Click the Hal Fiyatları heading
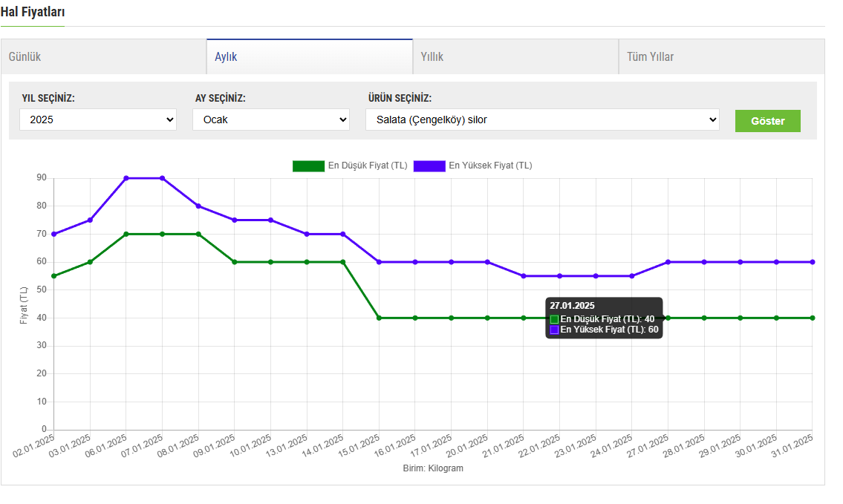Screen dimensions: 843x504 [32, 13]
